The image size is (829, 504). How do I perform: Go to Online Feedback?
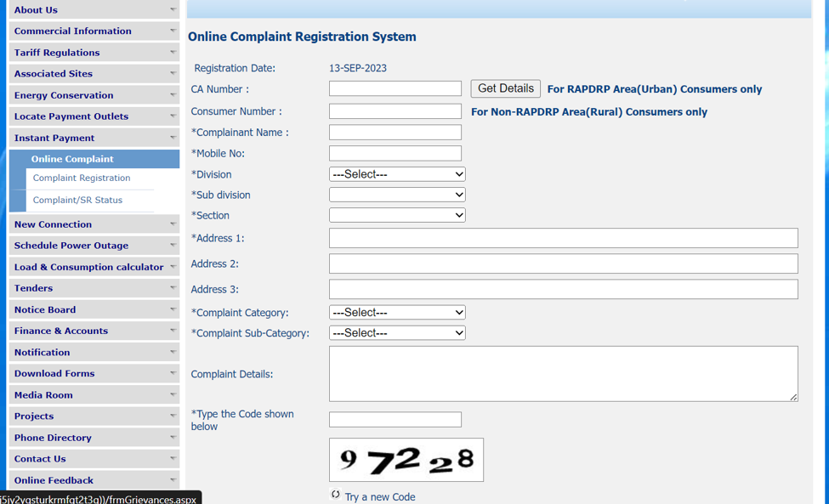[53, 479]
